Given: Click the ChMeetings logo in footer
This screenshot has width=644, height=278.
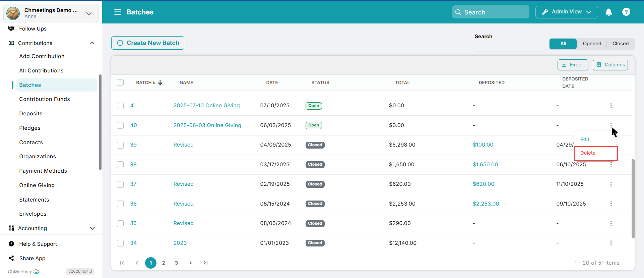Looking at the screenshot, I should pos(23,272).
